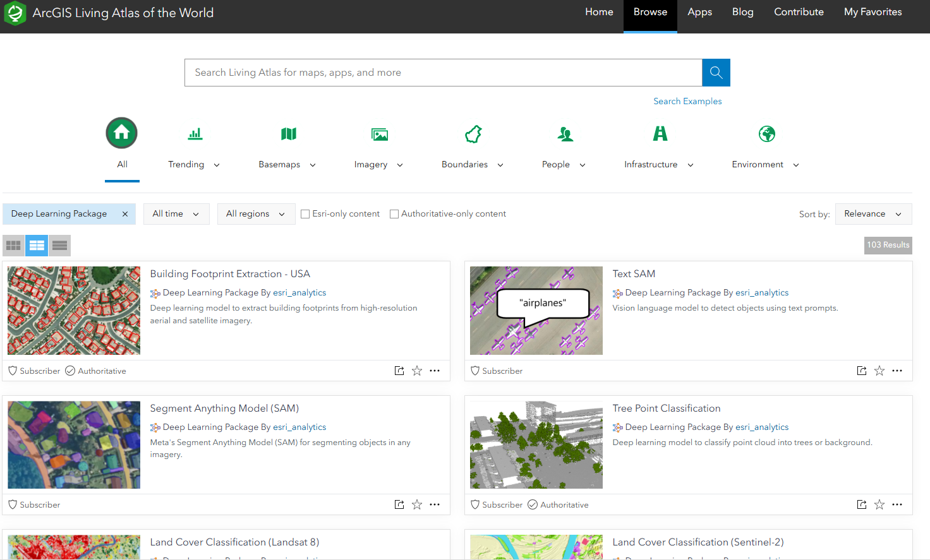Share the Text SAM item

[861, 371]
